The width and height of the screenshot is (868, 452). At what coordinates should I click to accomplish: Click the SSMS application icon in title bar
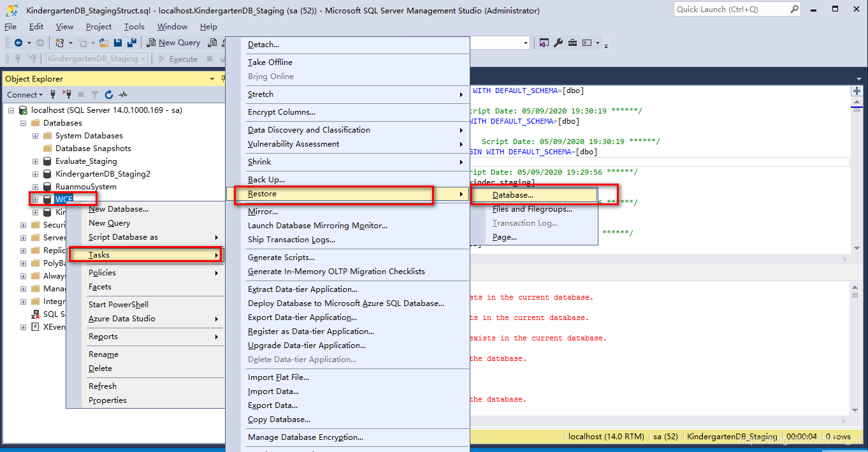(11, 10)
